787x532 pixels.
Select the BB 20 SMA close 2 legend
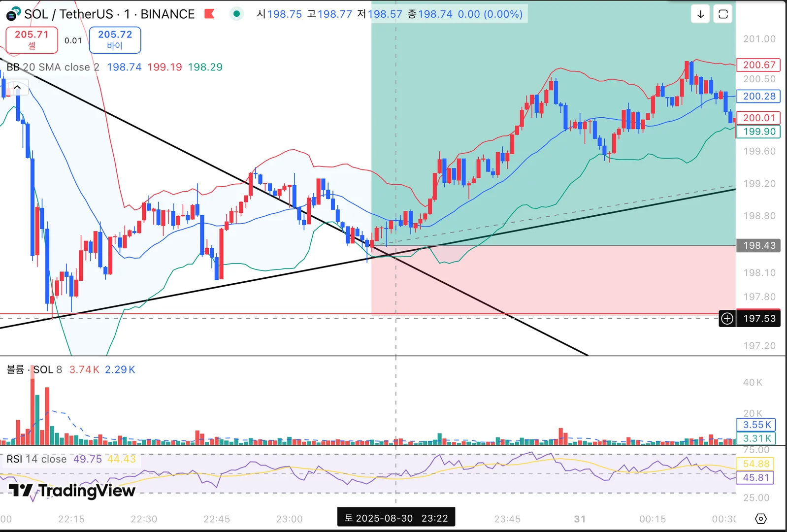click(x=53, y=67)
